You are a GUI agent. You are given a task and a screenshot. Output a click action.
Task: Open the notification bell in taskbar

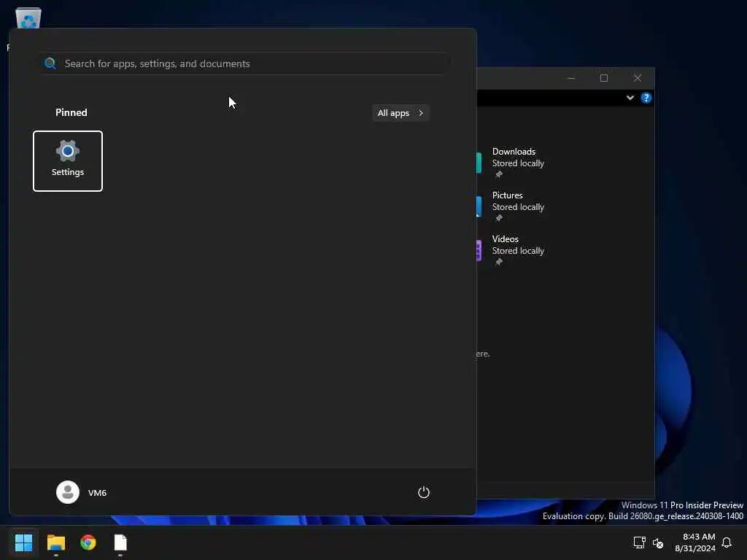click(727, 542)
